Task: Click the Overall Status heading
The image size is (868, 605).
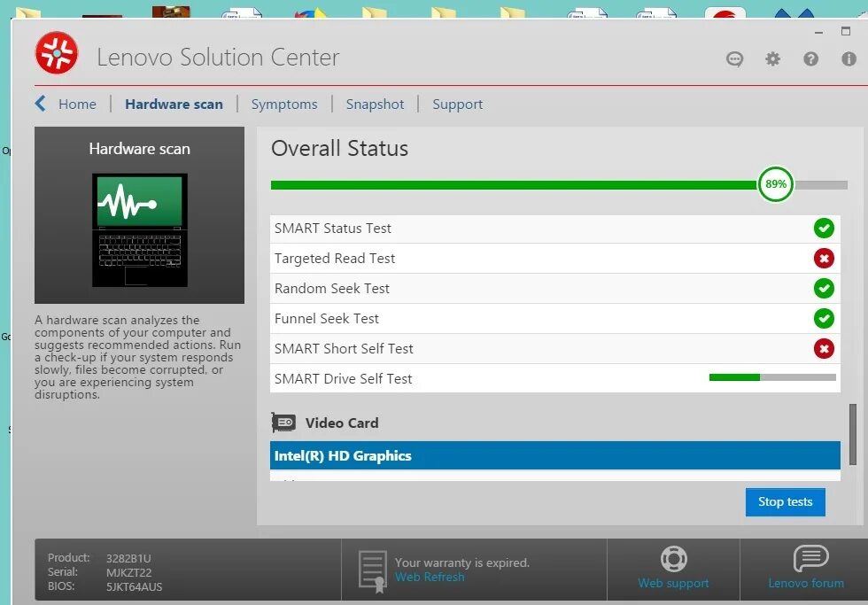Action: pyautogui.click(x=339, y=148)
